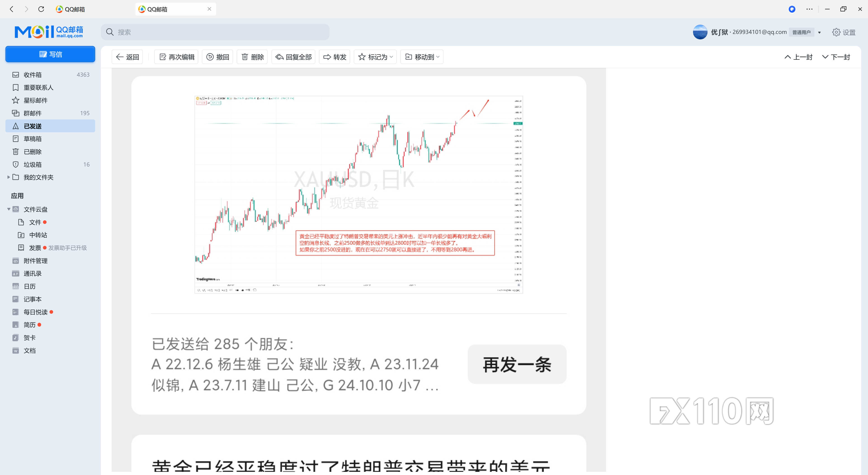Go to next mail with 下一封
The image size is (868, 475).
tap(836, 57)
